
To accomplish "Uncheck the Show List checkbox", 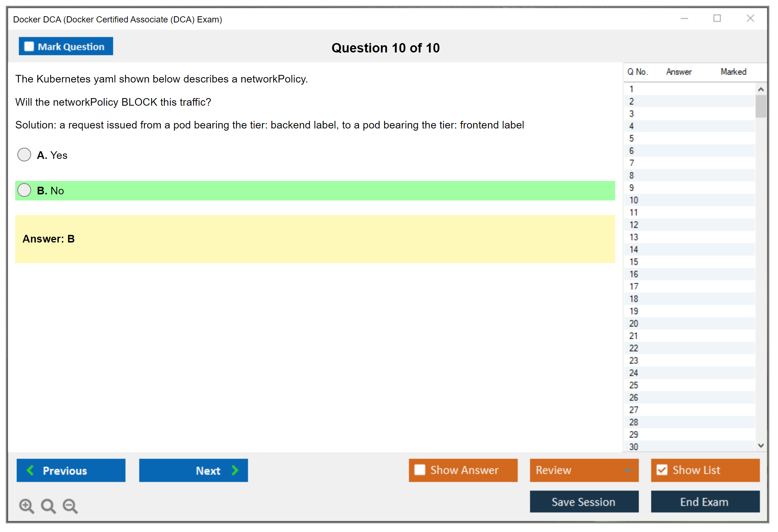I will (662, 470).
